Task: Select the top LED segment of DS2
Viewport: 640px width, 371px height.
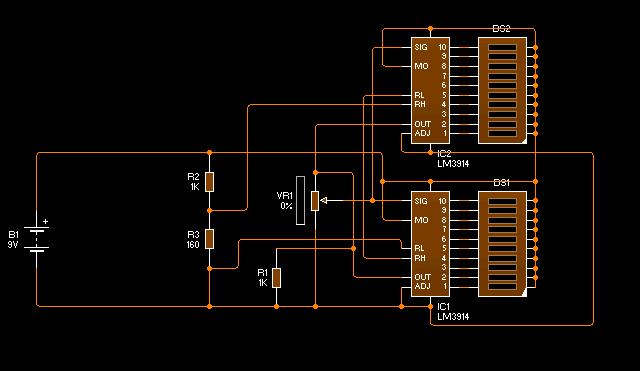Action: coord(502,47)
